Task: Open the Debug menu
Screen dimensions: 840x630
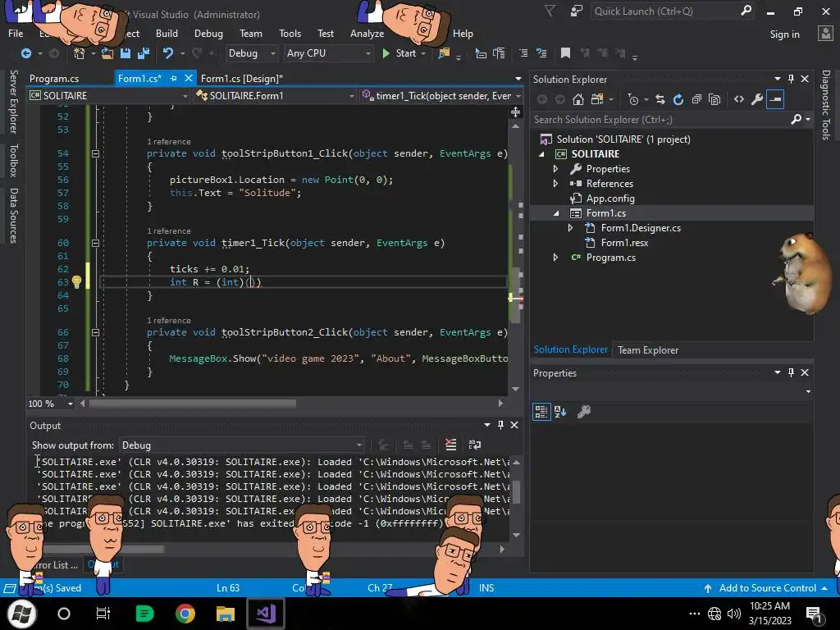Action: pyautogui.click(x=208, y=33)
